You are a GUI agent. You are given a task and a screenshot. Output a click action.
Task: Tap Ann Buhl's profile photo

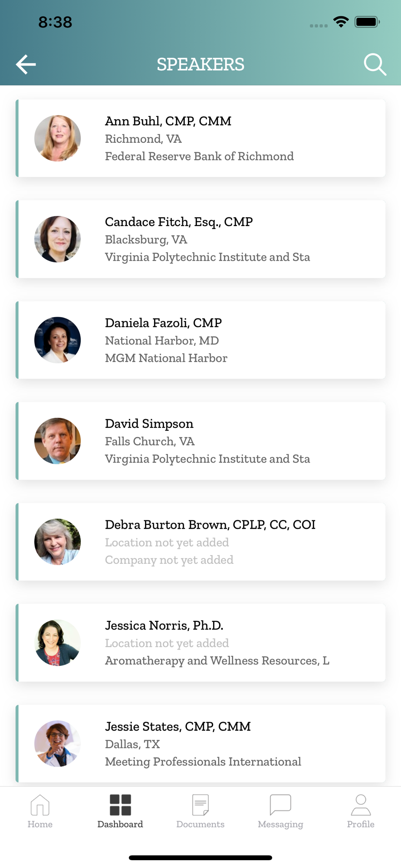[58, 138]
